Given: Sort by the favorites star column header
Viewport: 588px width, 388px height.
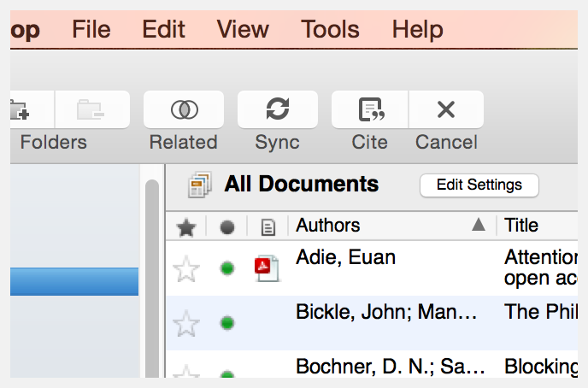Looking at the screenshot, I should pyautogui.click(x=185, y=226).
